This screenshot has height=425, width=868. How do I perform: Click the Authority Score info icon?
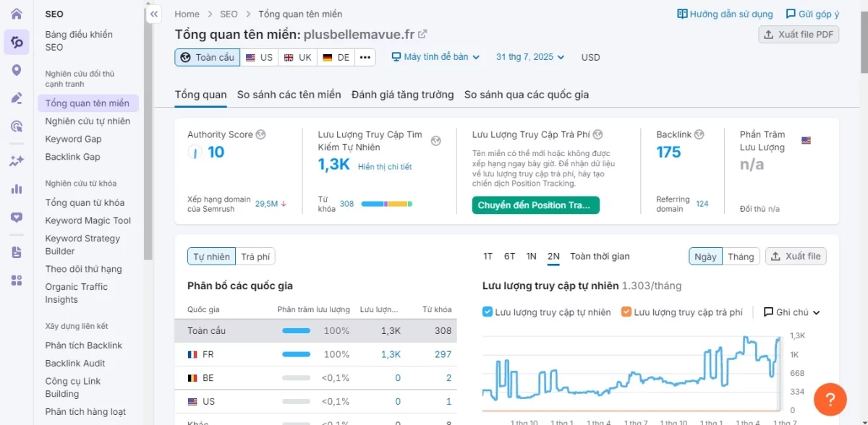(261, 134)
